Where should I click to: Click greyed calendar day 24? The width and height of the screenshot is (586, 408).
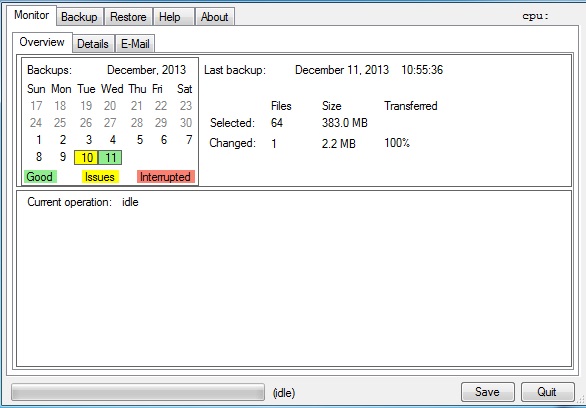tap(36, 123)
